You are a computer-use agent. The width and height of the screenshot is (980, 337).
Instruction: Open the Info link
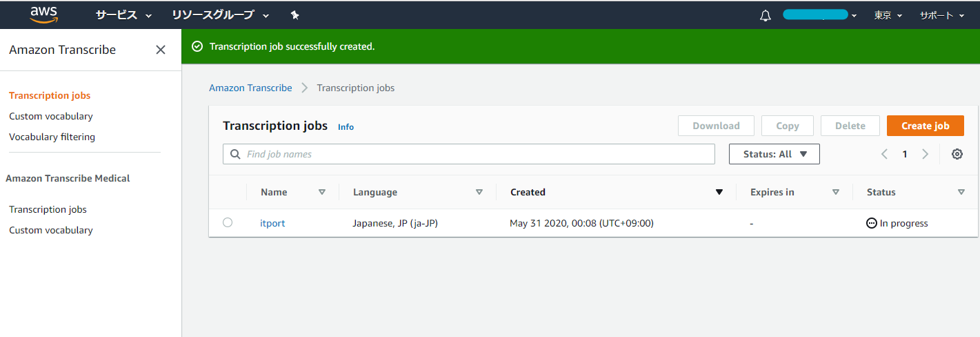(346, 127)
